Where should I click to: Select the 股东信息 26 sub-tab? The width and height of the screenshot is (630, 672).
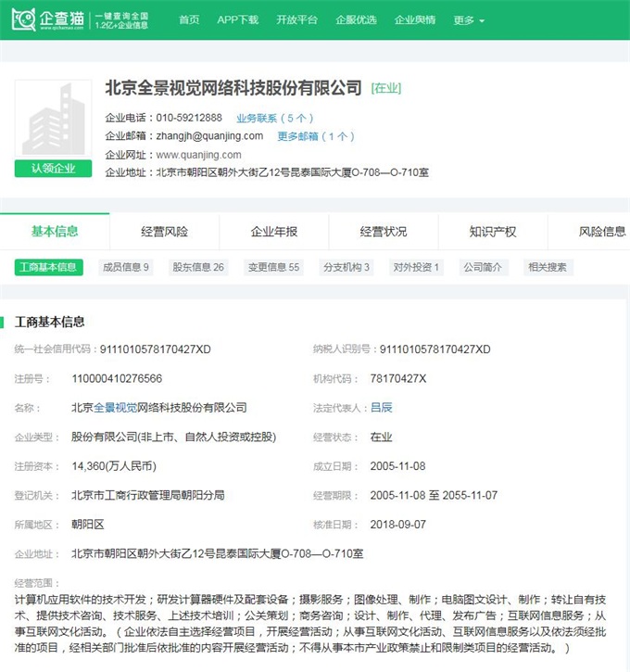pyautogui.click(x=198, y=267)
